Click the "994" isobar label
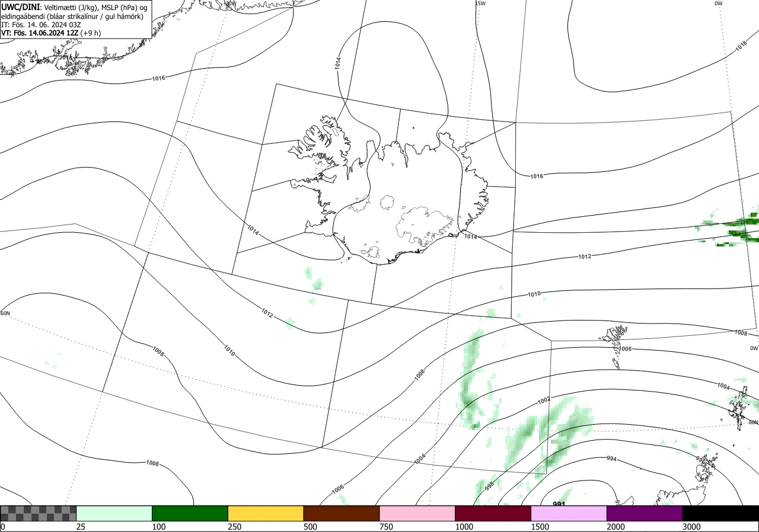The width and height of the screenshot is (759, 532). click(x=611, y=459)
